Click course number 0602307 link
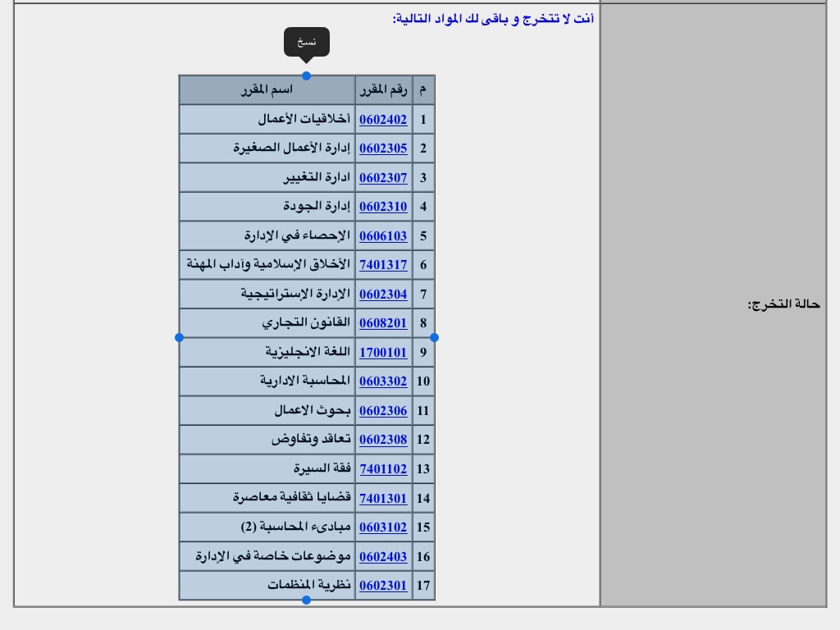Image resolution: width=840 pixels, height=630 pixels. coord(383,178)
